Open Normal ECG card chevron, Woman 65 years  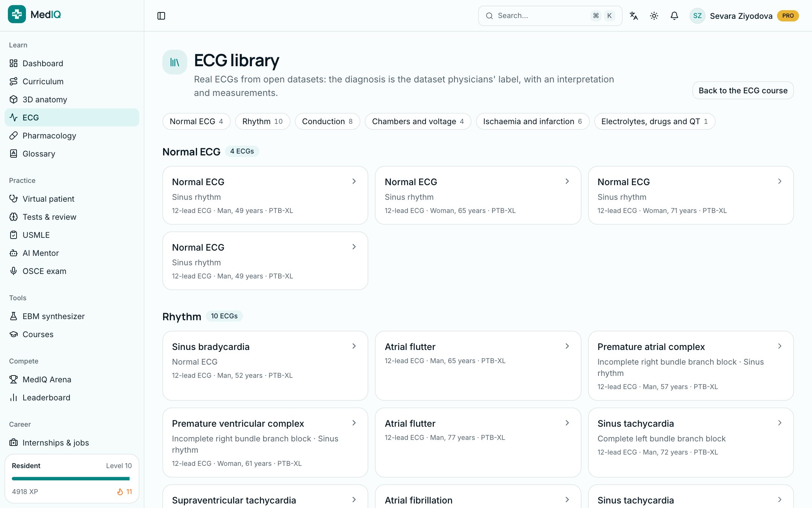click(567, 181)
